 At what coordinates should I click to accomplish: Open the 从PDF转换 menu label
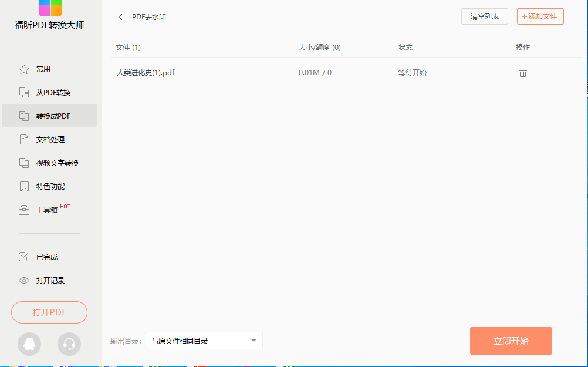coord(53,93)
